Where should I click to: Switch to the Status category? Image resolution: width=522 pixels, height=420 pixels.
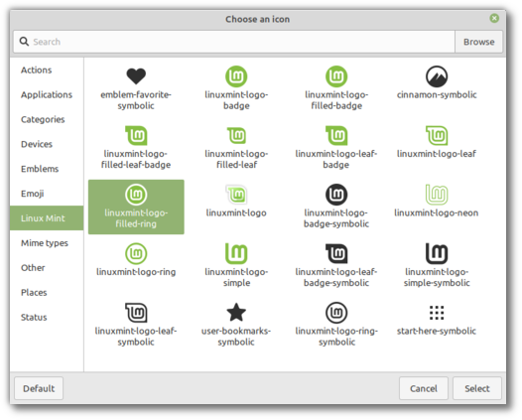click(47, 317)
